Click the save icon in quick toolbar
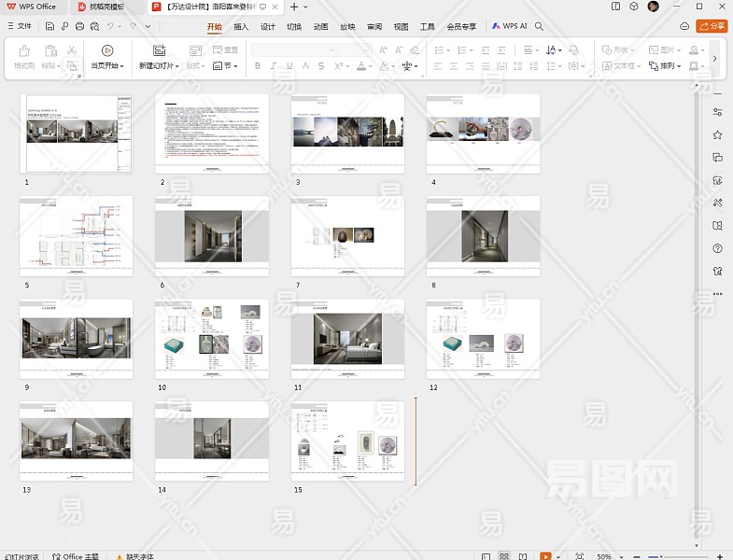Screen dimensions: 733x560 pyautogui.click(x=49, y=26)
